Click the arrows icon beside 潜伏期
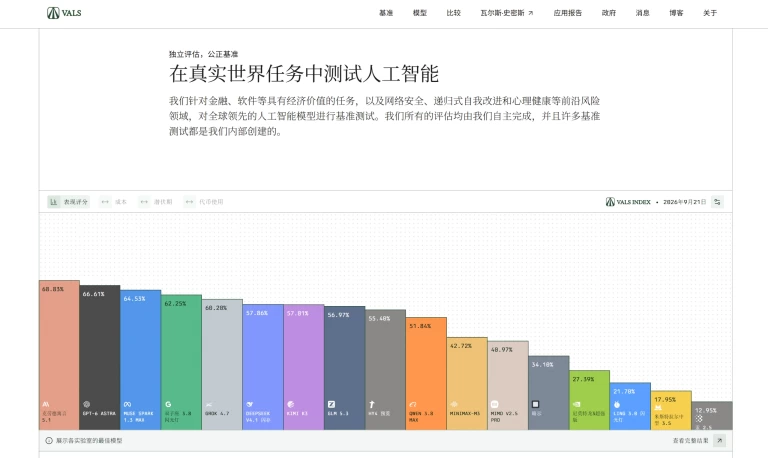The image size is (768, 458). tap(144, 202)
